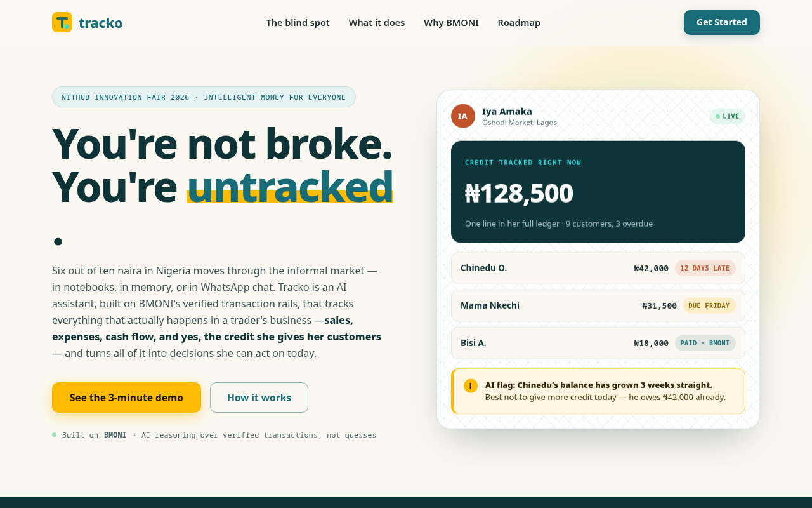812x508 pixels.
Task: Select the Mama Nkechi customer row
Action: click(598, 305)
